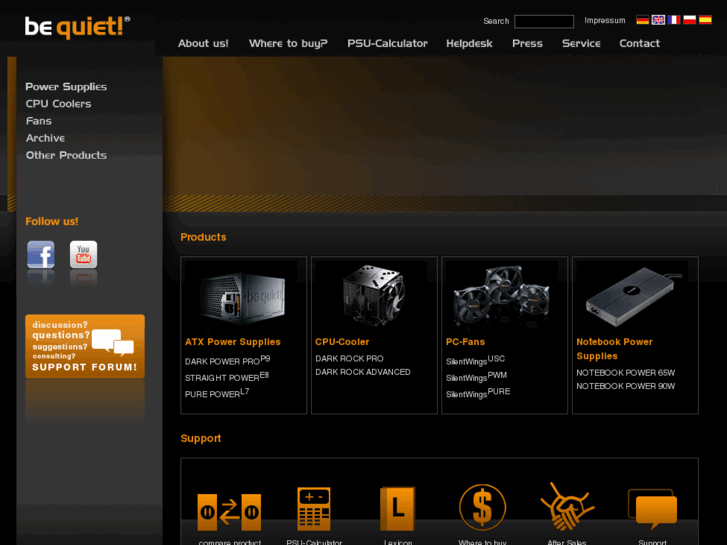Open the Helpdesk menu item

(469, 44)
